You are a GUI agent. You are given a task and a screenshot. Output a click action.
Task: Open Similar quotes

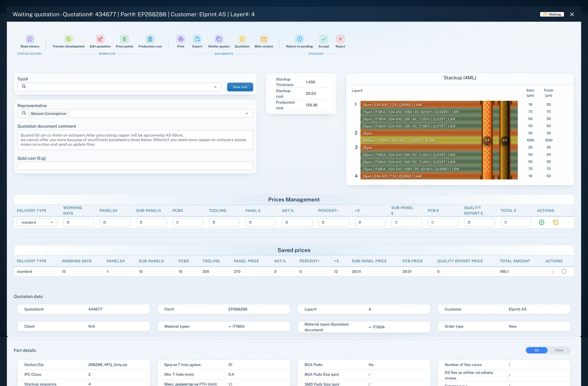[x=219, y=39]
